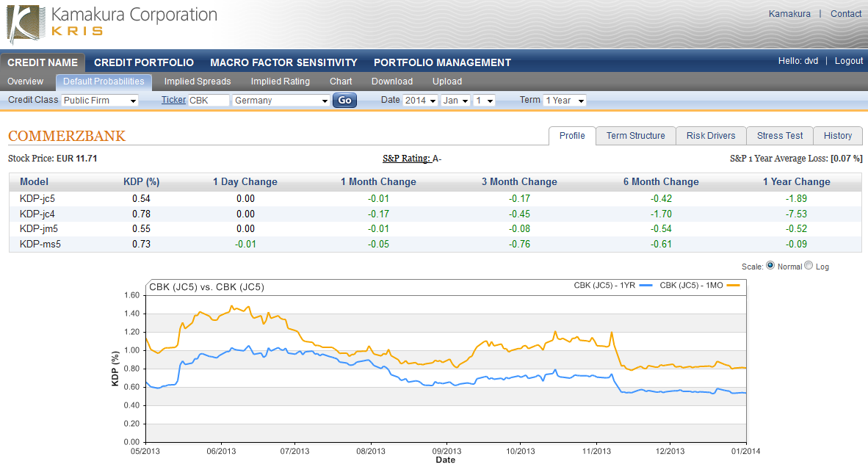The width and height of the screenshot is (868, 467).
Task: Open the Upload sub-tab
Action: 447,82
